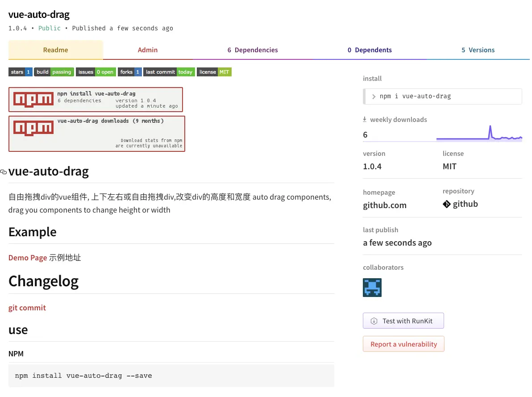Screen dimensions: 532x397
Task: Open the 5 Versions tab
Action: 478,50
